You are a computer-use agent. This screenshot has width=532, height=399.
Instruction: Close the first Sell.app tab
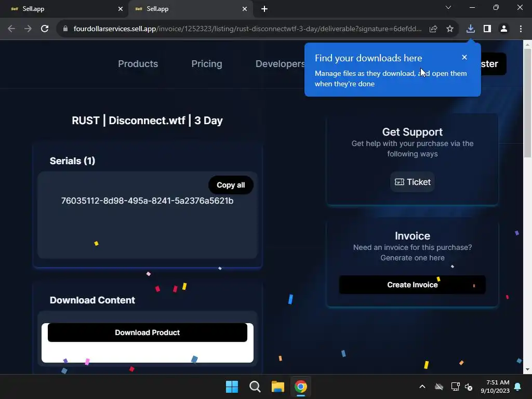121,9
